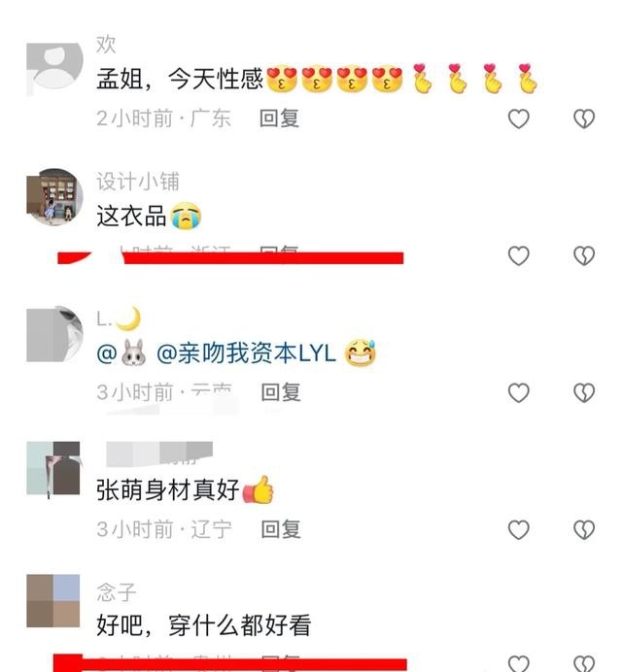The image size is (622, 672).
Task: Reply to the comment from 广东
Action: pos(279,118)
